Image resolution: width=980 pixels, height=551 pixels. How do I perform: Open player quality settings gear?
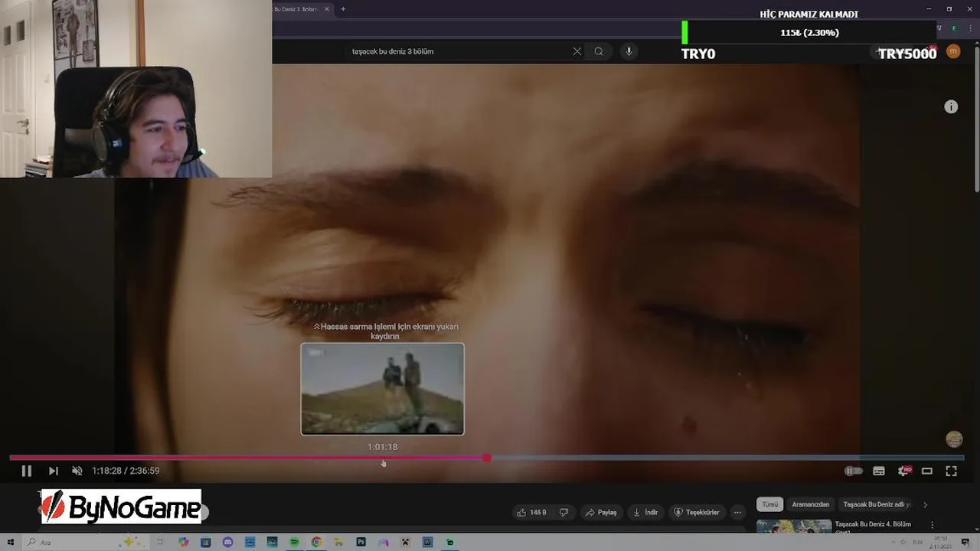click(903, 471)
